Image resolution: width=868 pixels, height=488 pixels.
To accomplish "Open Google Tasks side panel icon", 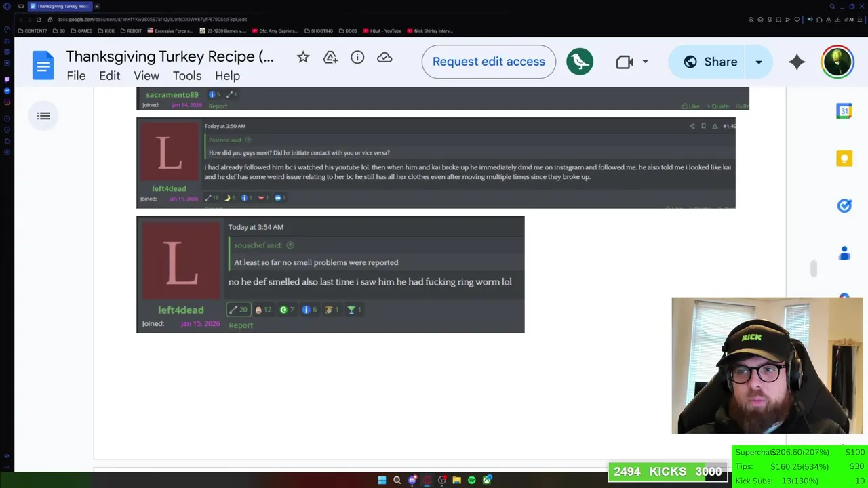I will point(844,206).
